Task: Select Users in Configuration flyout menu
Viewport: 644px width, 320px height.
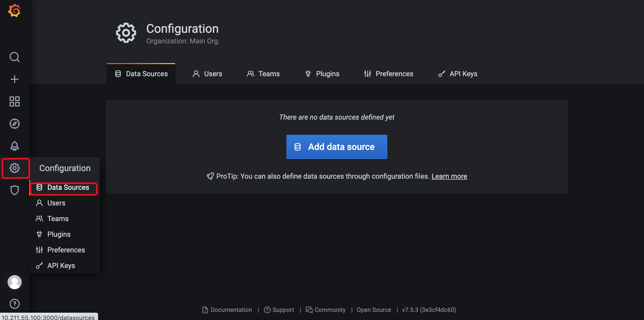Action: pos(65,203)
